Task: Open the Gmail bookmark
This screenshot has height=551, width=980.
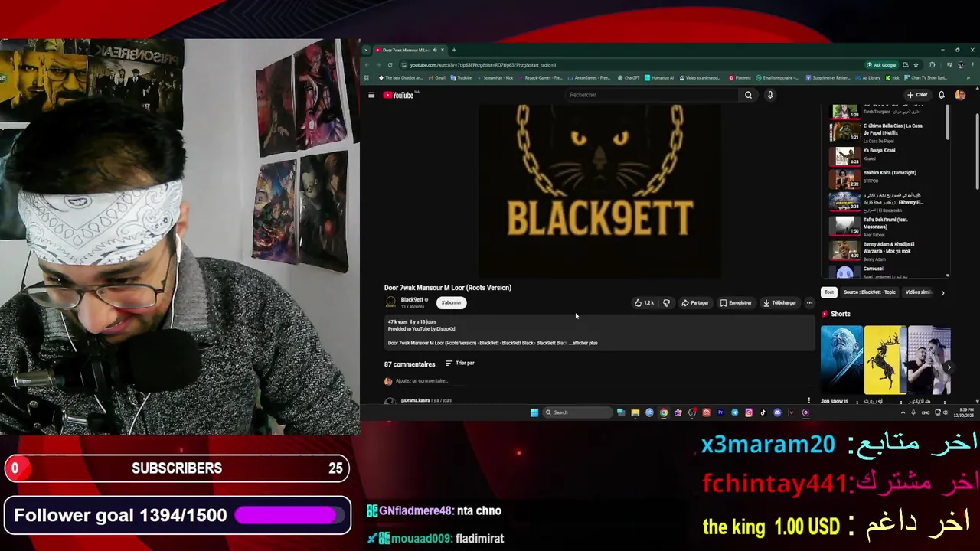Action: click(437, 78)
